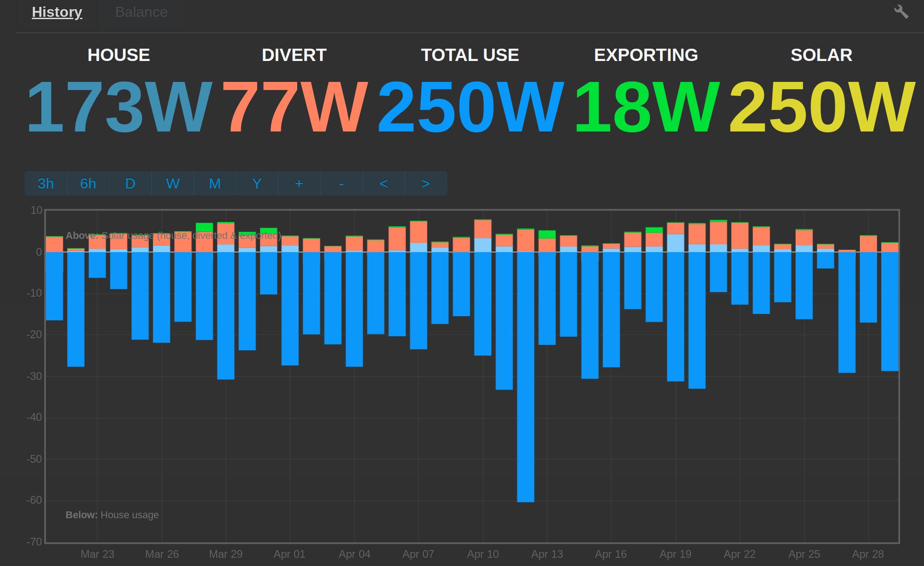Switch to the D daily view
This screenshot has height=566, width=924.
point(130,183)
